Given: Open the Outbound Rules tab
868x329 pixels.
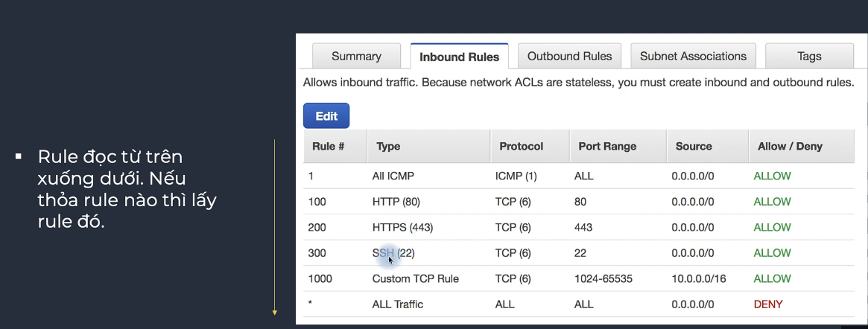Looking at the screenshot, I should (569, 57).
